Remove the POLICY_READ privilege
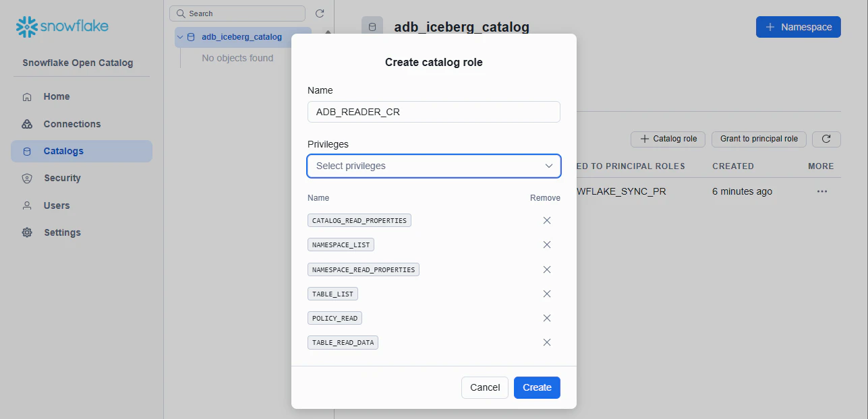 pyautogui.click(x=547, y=318)
